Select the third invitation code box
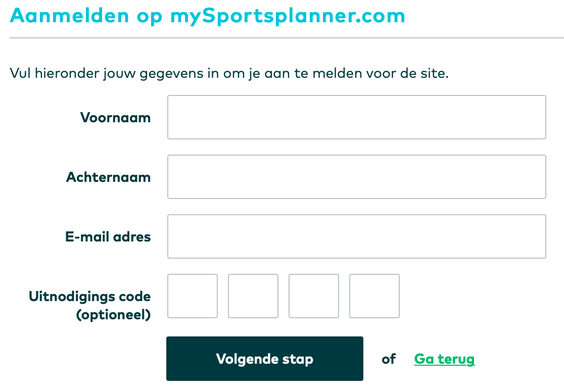 [x=314, y=296]
